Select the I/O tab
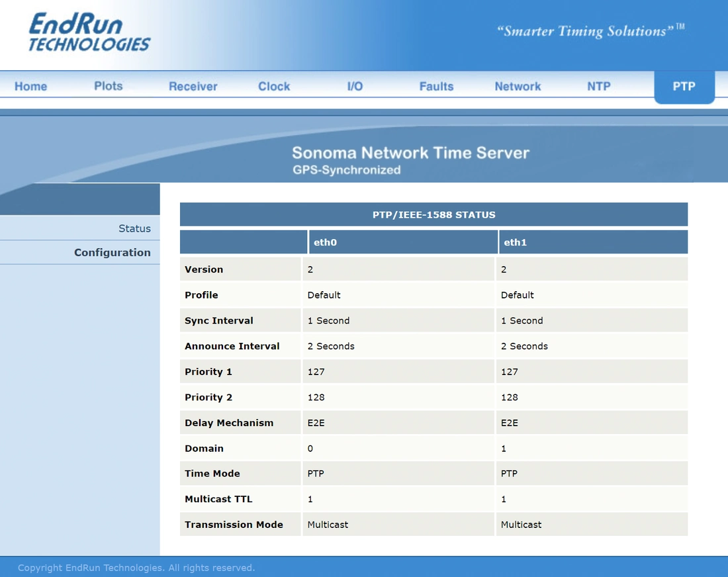 [x=355, y=86]
